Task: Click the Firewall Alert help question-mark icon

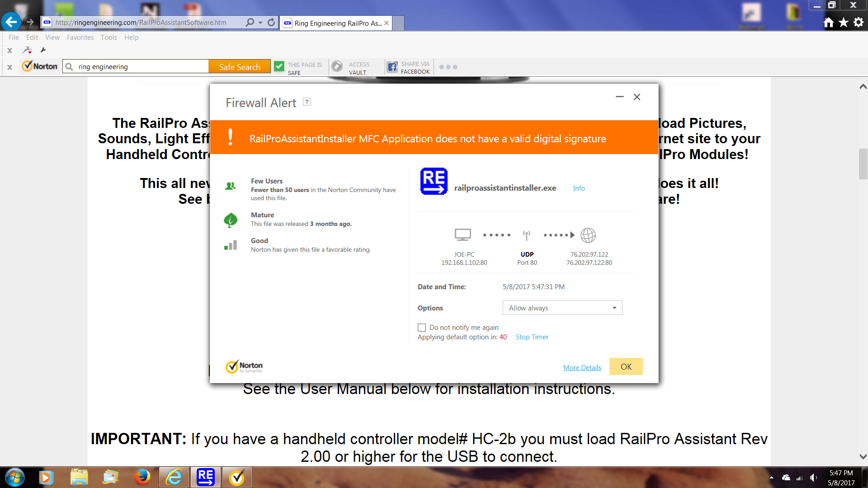Action: [307, 102]
